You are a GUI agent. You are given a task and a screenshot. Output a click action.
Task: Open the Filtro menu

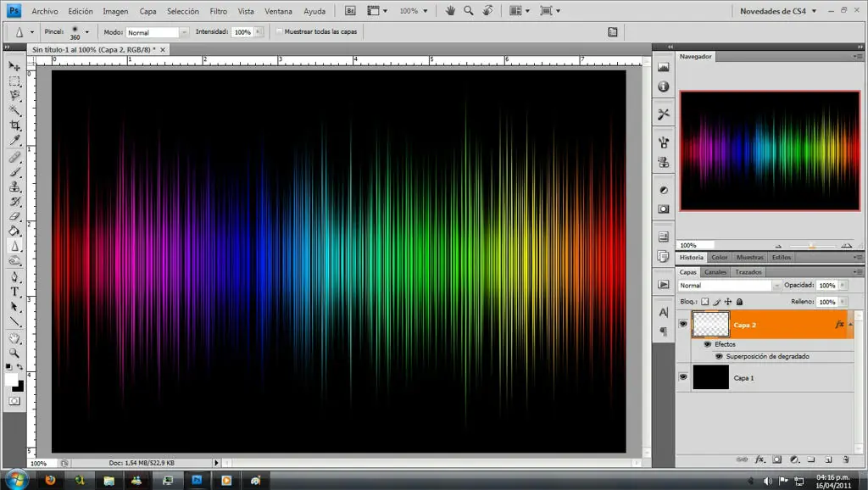218,11
